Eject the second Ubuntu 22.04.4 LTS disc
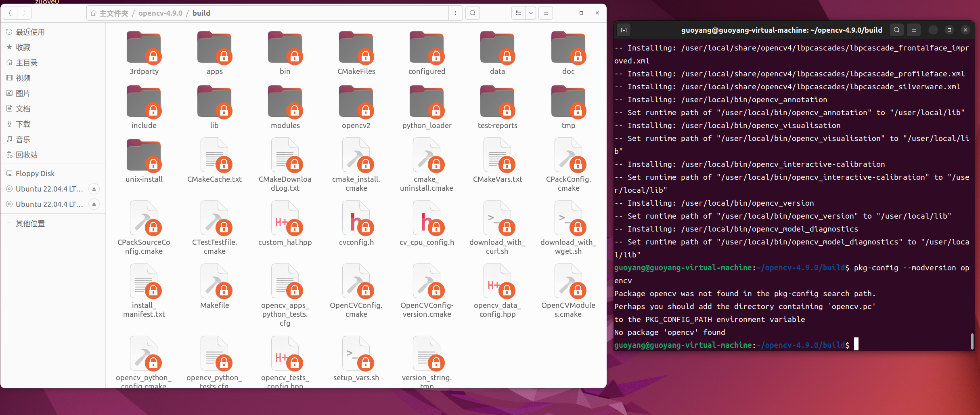Viewport: 980px width, 415px height. tap(94, 204)
